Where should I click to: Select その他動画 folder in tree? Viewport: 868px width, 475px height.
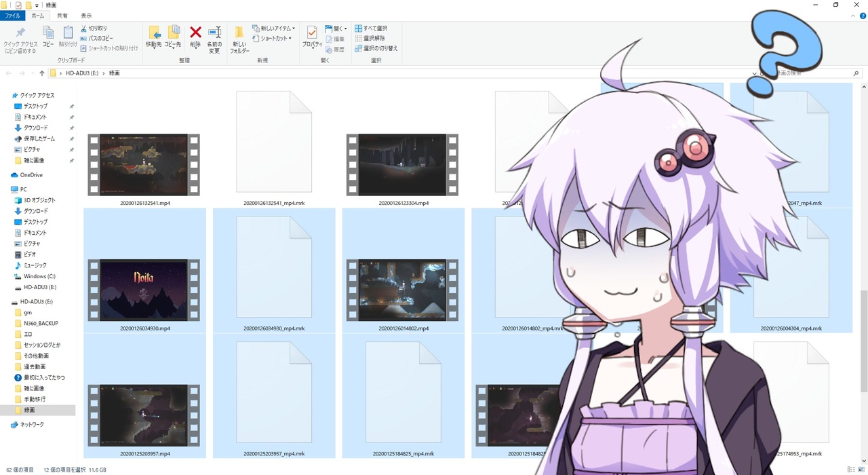tap(31, 356)
